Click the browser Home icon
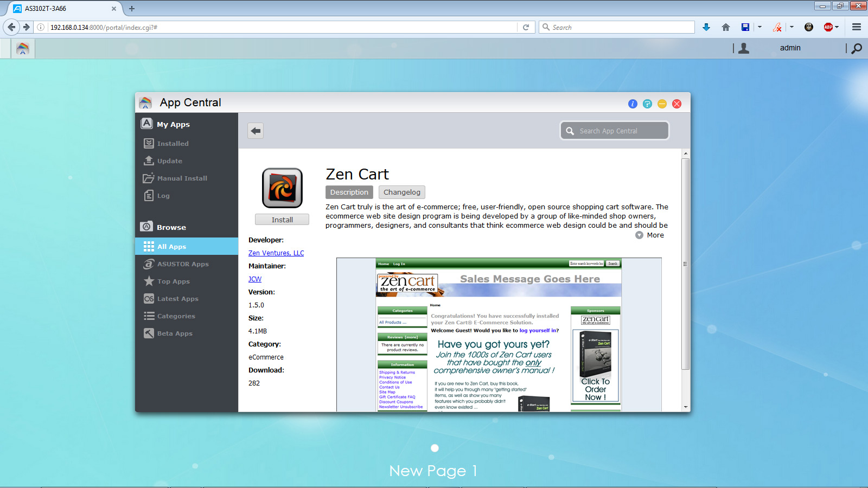 pyautogui.click(x=726, y=27)
